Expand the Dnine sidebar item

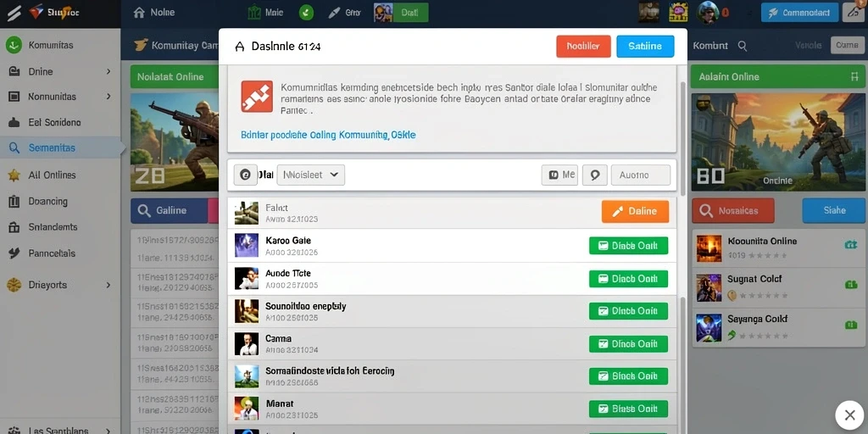point(60,71)
